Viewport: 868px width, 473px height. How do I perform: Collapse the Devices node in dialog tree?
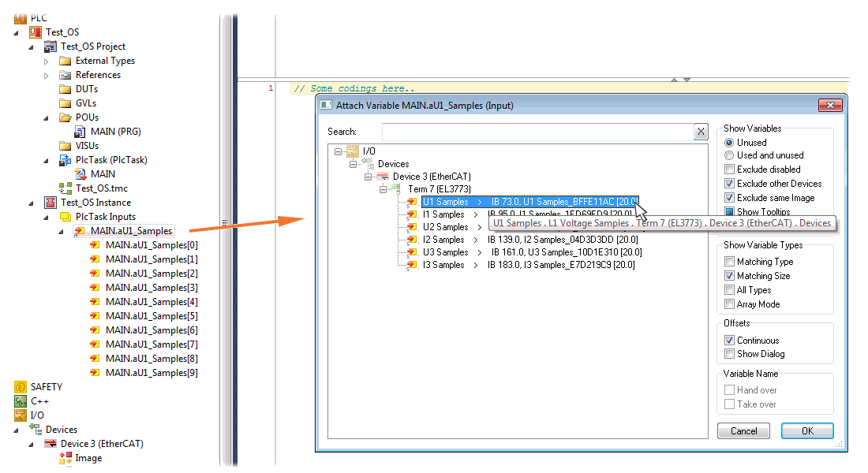354,164
